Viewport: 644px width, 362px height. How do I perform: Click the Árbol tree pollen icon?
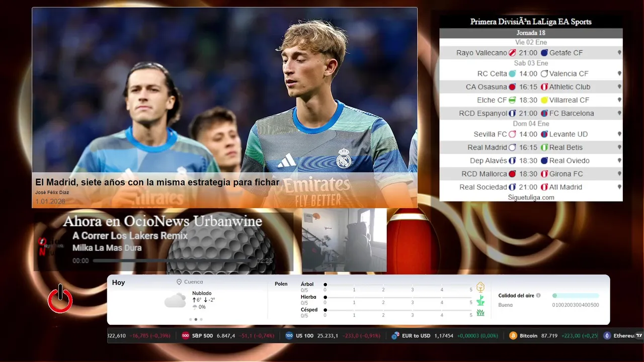480,287
